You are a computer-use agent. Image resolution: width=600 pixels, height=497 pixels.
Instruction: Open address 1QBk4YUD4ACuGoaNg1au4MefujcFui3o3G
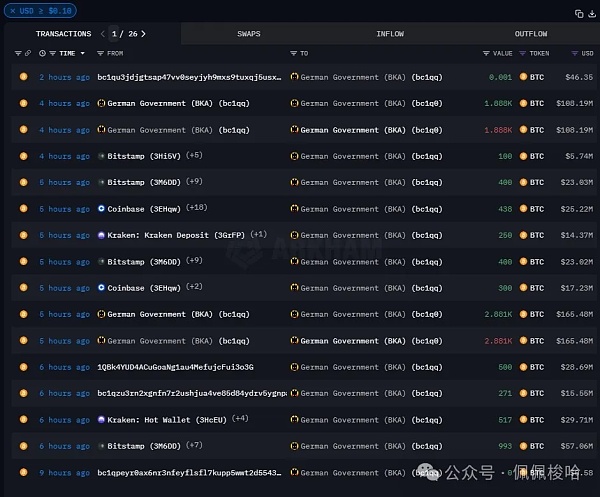point(175,367)
